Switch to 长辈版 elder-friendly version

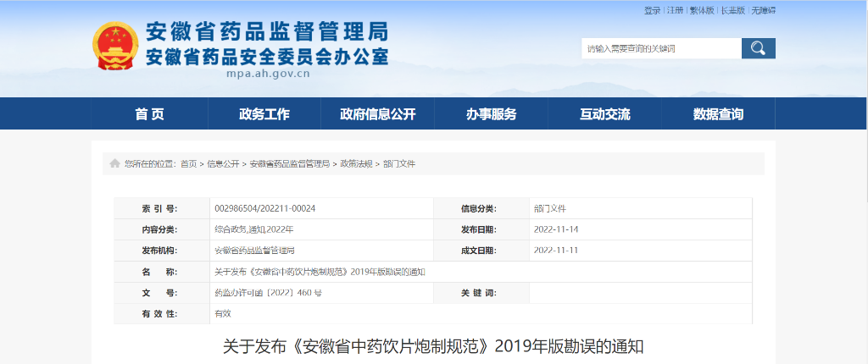coord(732,10)
